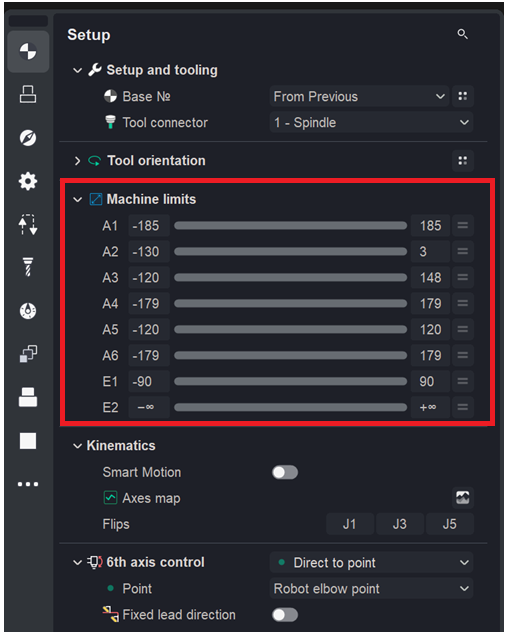Screen dimensions: 506x632
Task: Expand the Tool orientation section
Action: 77,161
